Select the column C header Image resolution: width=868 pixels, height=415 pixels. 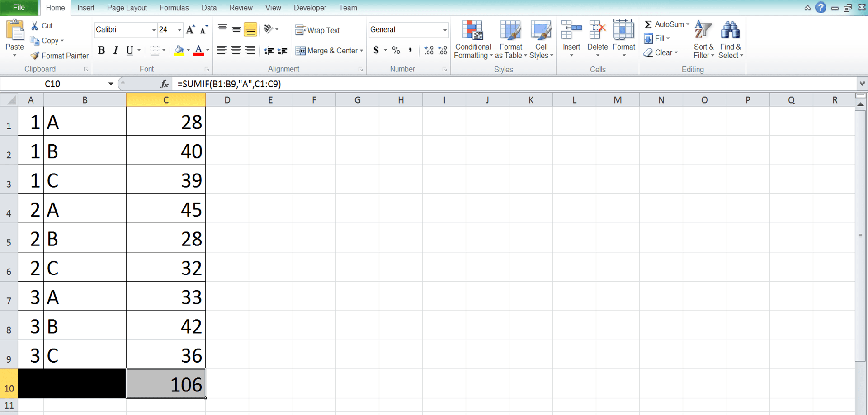(x=166, y=100)
